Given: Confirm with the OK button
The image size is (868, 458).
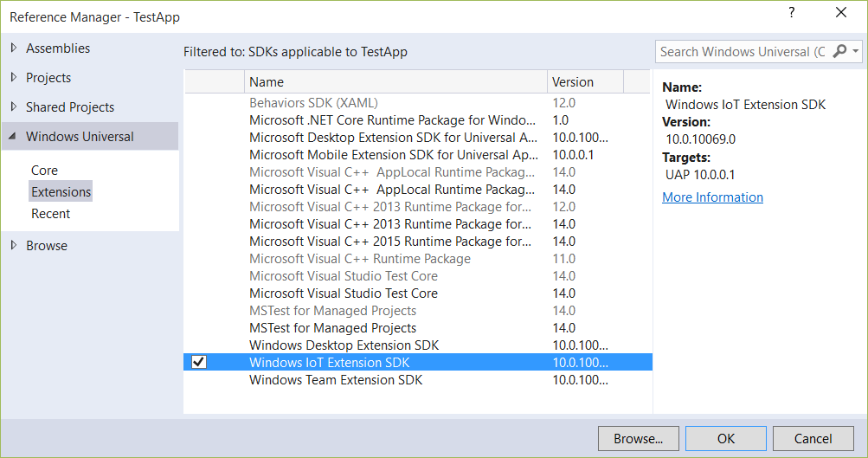Looking at the screenshot, I should (725, 439).
